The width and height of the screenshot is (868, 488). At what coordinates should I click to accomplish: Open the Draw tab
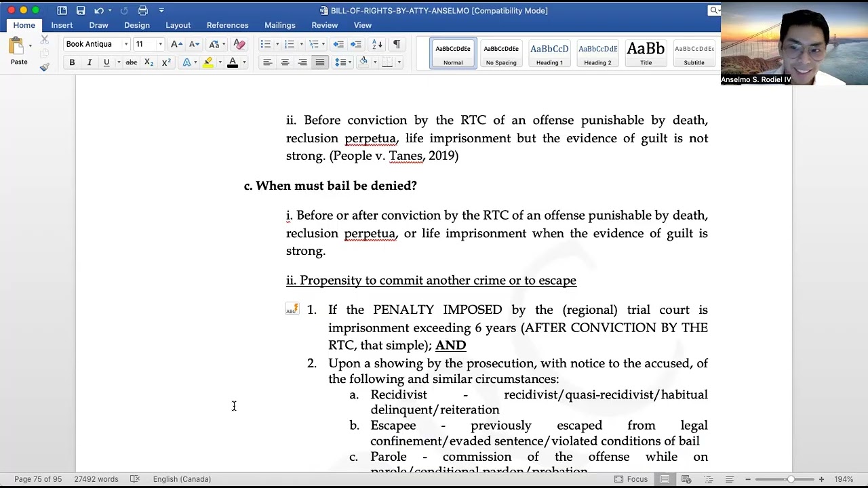tap(98, 25)
